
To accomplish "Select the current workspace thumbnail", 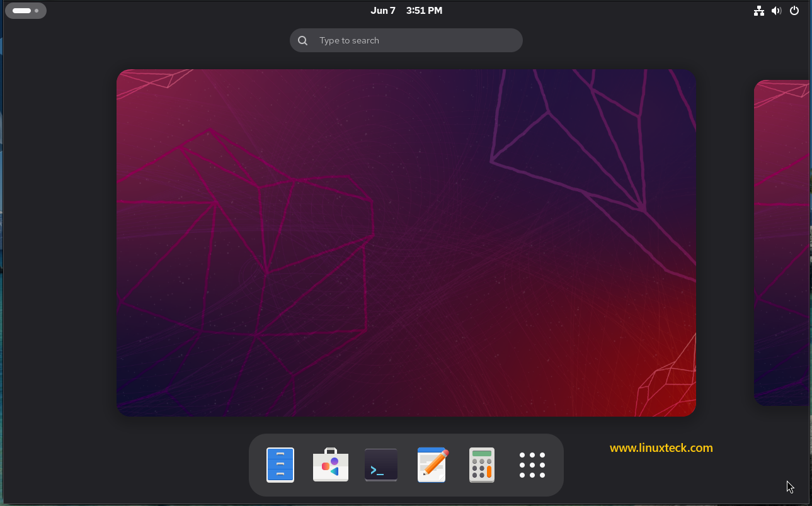I will (406, 243).
